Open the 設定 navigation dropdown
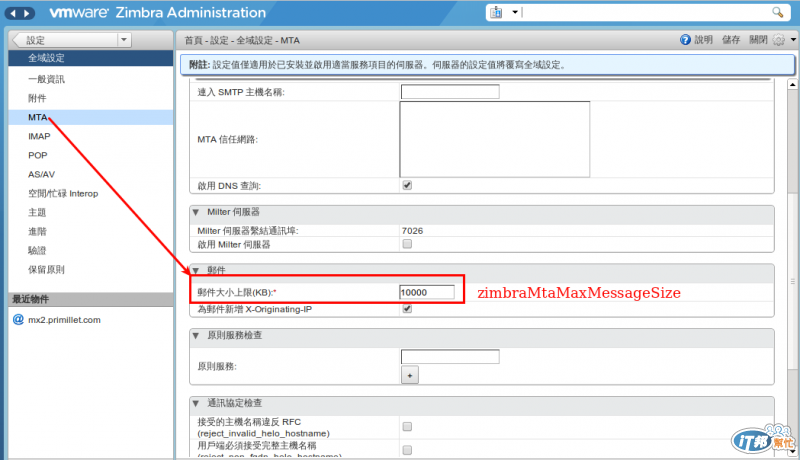Image resolution: width=800 pixels, height=460 pixels. tap(124, 40)
